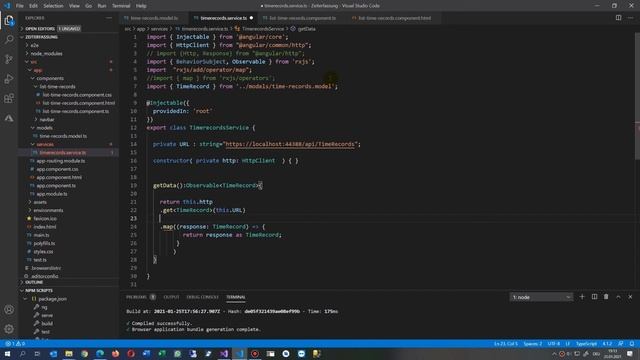640x360 pixels.
Task: Switch to time-records.model.ts tab
Action: [154, 18]
